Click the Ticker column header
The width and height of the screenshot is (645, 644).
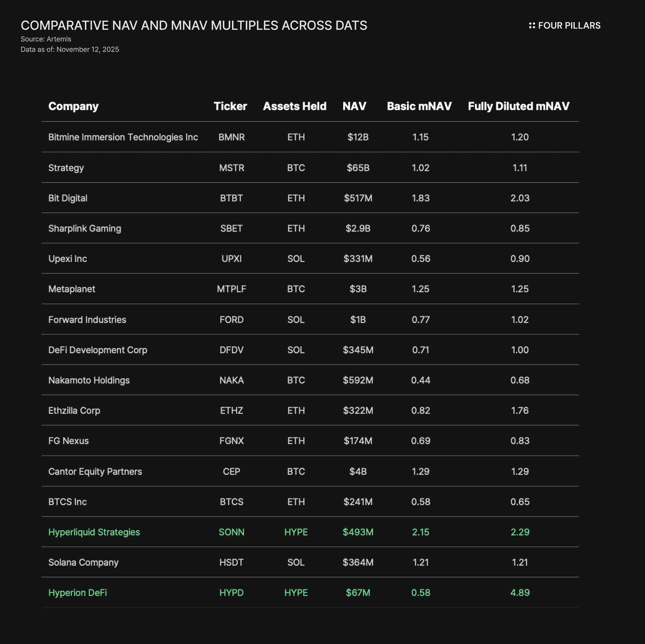pos(230,106)
